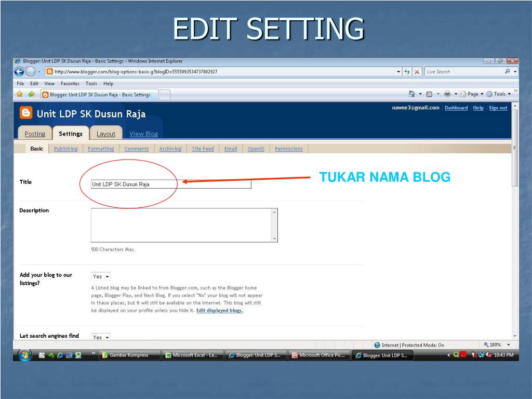The width and height of the screenshot is (532, 399).
Task: Open the 'Add your blog to listings' Yes dropdown
Action: pyautogui.click(x=101, y=276)
